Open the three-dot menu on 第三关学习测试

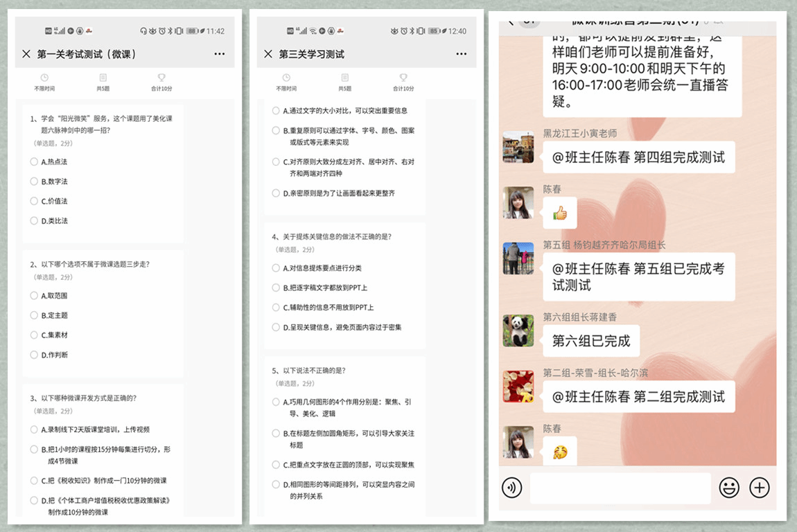click(x=461, y=54)
